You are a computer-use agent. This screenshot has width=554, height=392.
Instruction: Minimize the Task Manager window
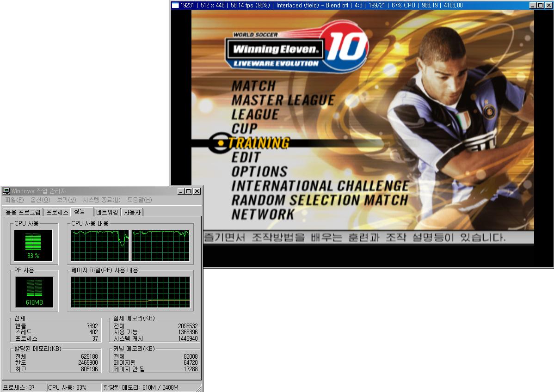pyautogui.click(x=181, y=191)
